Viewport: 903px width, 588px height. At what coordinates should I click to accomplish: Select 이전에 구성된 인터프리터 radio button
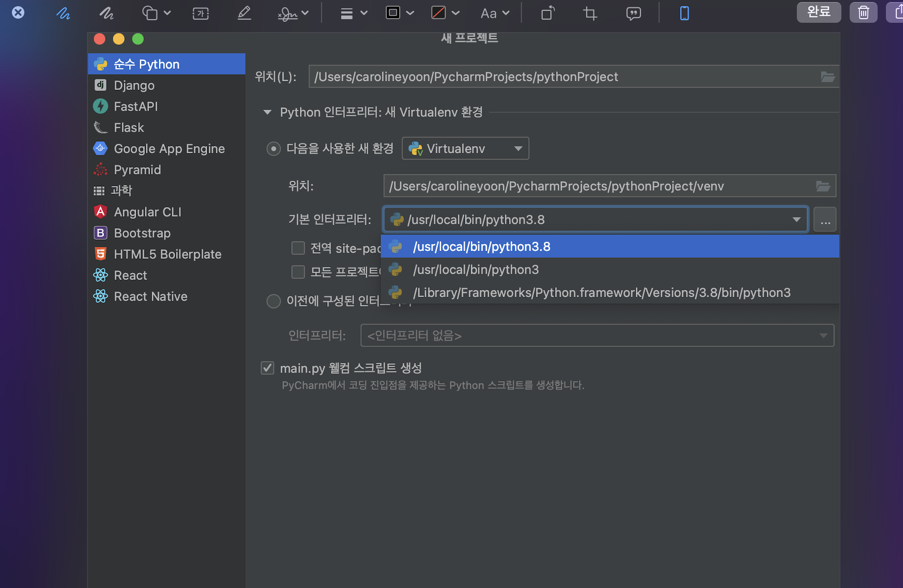coord(273,301)
